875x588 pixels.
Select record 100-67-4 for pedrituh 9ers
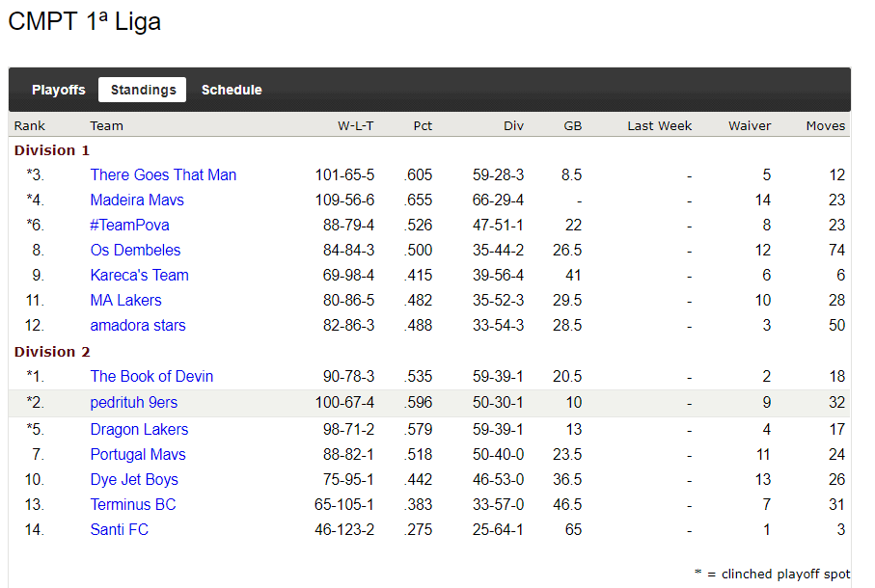[x=344, y=402]
